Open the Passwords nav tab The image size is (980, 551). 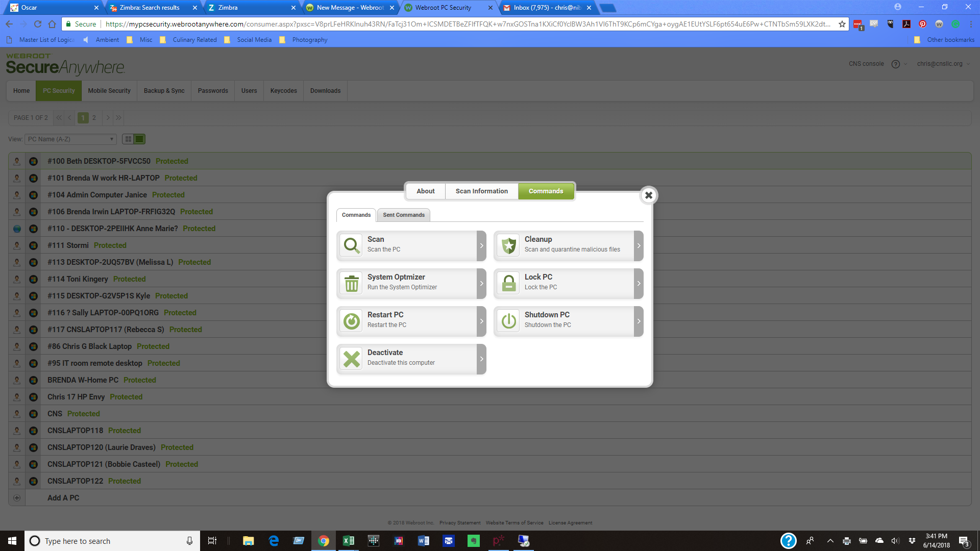(x=213, y=91)
